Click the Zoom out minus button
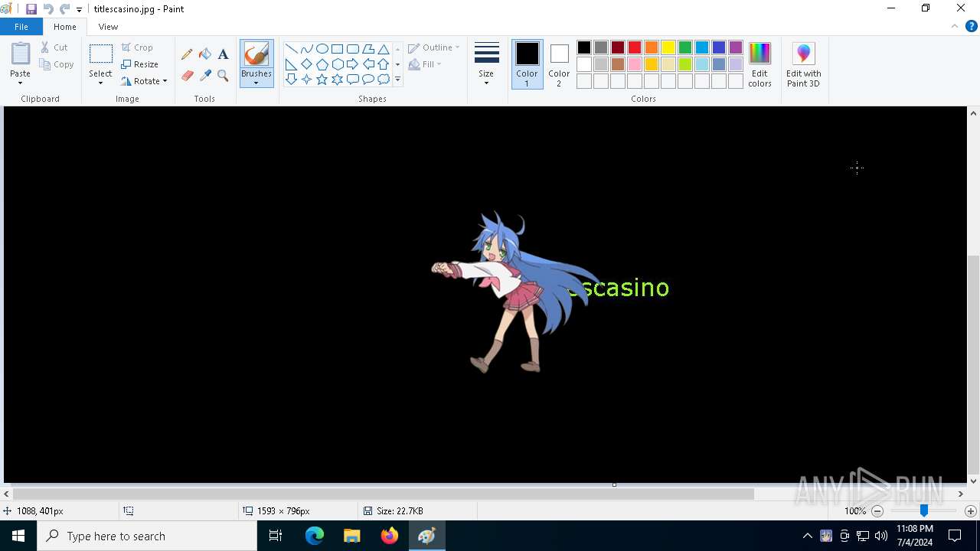The width and height of the screenshot is (980, 551). 878,510
